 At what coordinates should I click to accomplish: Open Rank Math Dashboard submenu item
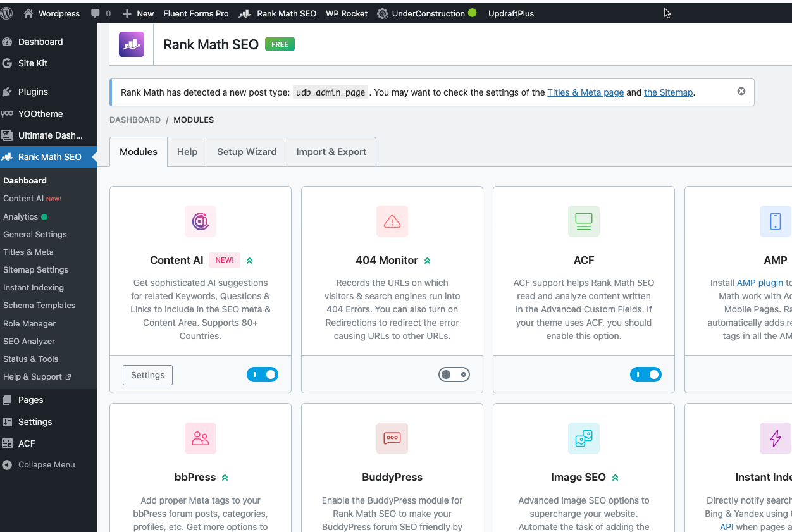(25, 180)
